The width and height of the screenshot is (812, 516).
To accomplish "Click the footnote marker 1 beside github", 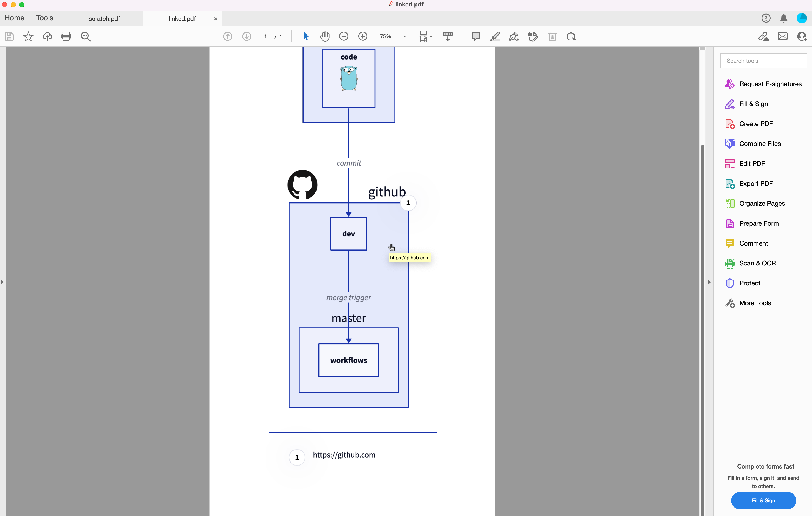I will click(408, 203).
